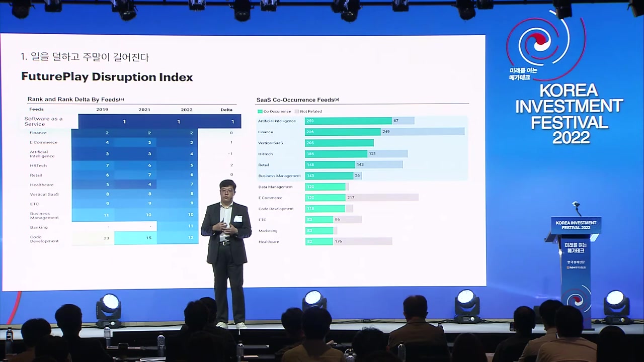Click "E Commerce" row label in the rank table

(43, 142)
